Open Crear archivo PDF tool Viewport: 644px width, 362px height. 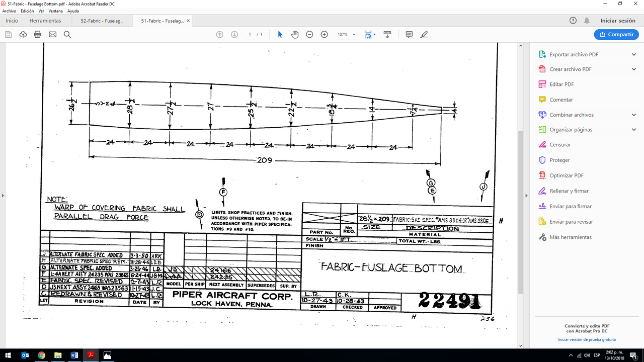coord(571,69)
